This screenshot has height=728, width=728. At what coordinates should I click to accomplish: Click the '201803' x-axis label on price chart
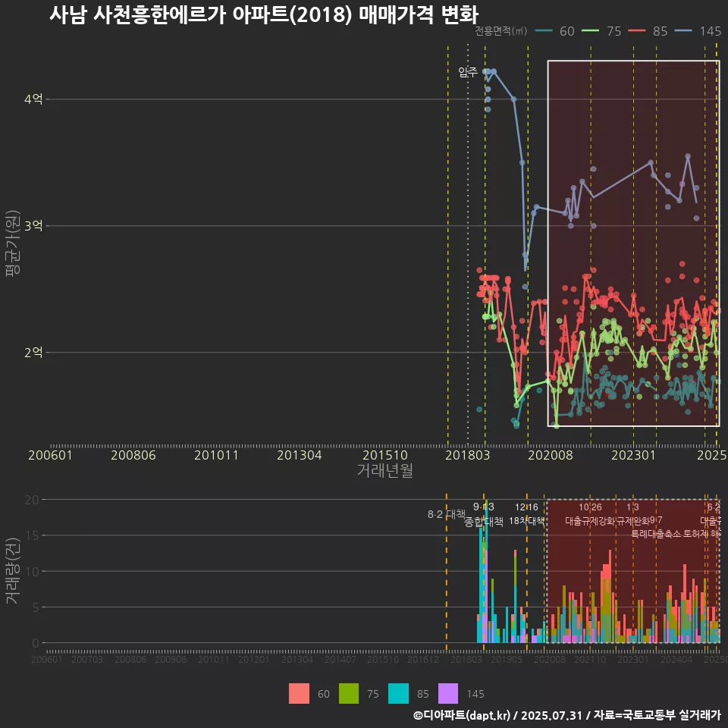[468, 455]
